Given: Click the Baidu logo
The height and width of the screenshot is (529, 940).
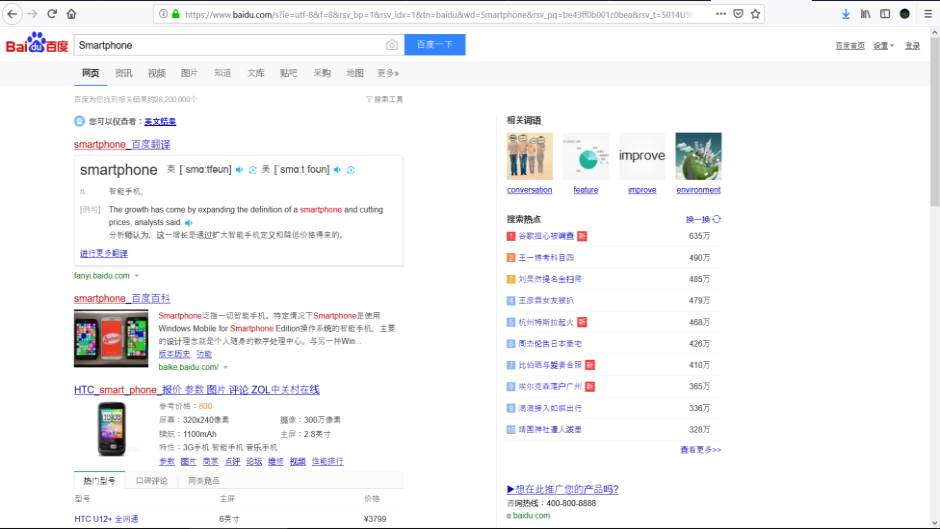Looking at the screenshot, I should [x=36, y=45].
